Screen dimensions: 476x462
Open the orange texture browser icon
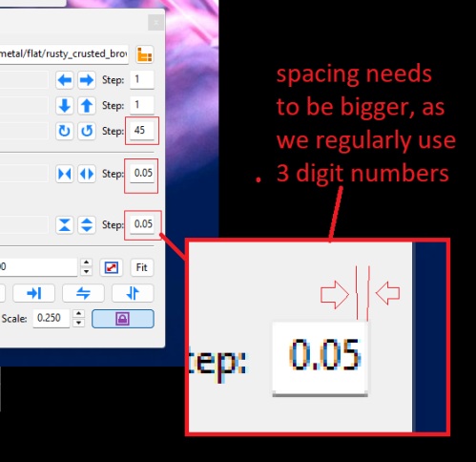pyautogui.click(x=145, y=54)
